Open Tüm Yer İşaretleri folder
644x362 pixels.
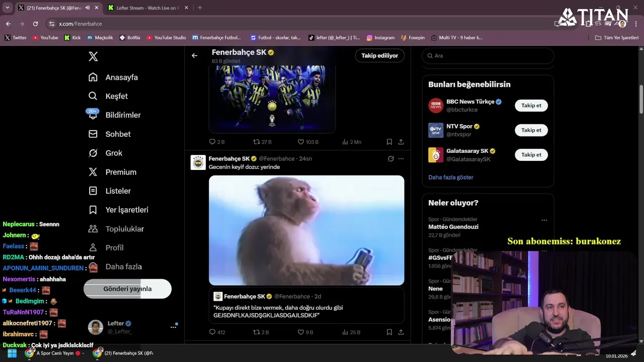coord(616,38)
